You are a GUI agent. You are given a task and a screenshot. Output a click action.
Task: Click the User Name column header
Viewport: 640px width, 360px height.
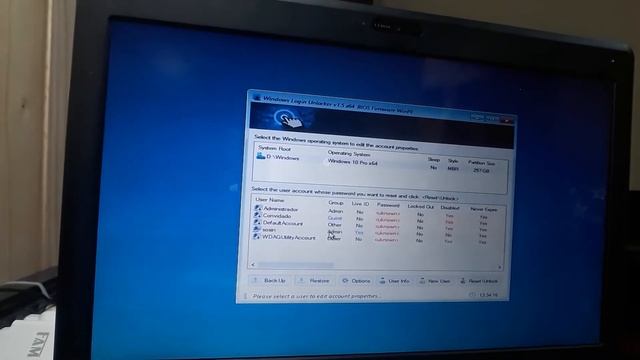point(269,200)
